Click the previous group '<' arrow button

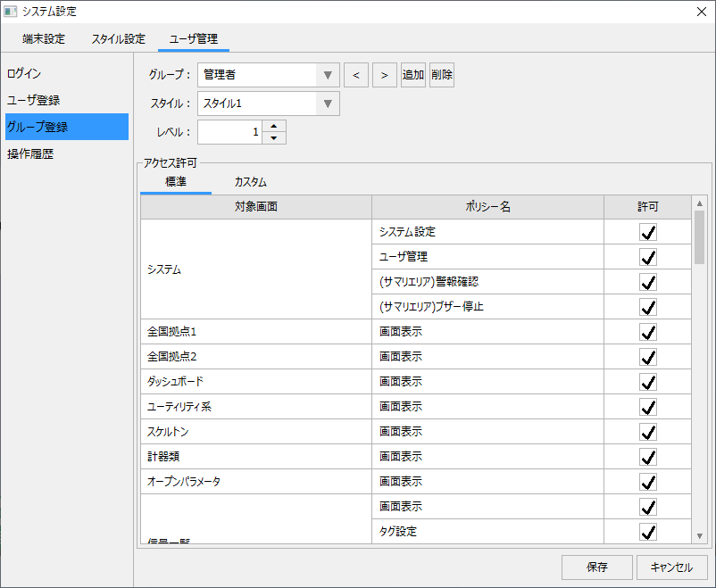coord(355,75)
